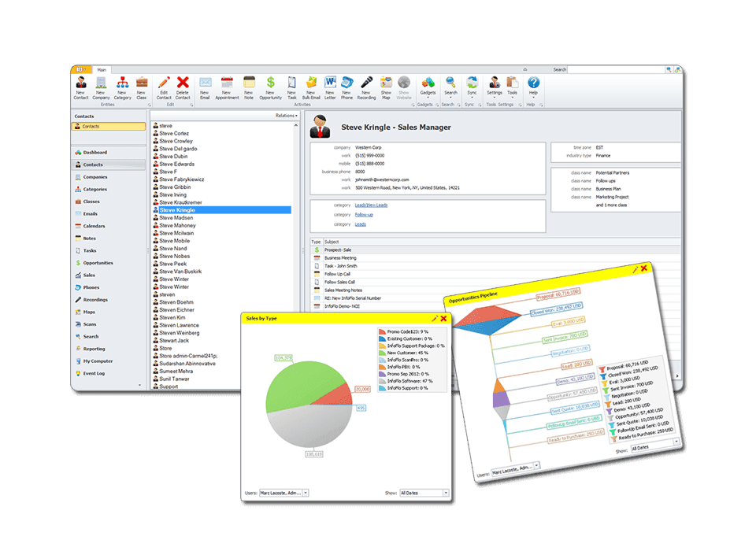Click the New Contact toolbar icon

point(81,83)
